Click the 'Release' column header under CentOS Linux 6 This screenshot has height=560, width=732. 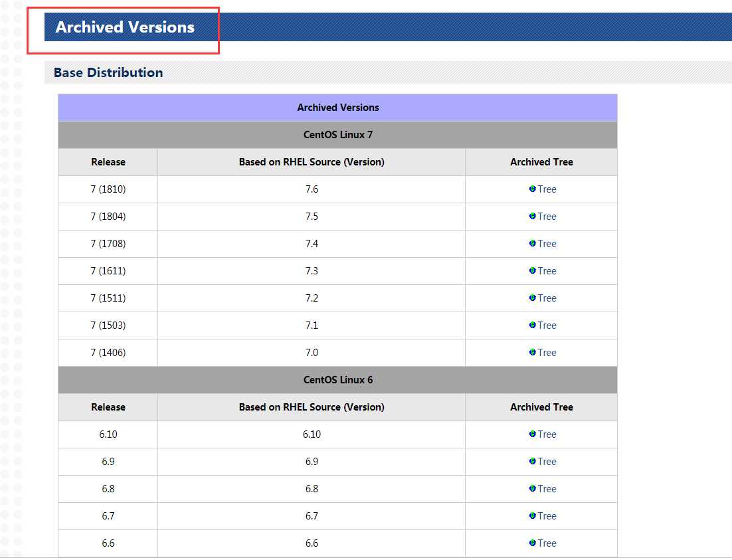[108, 407]
